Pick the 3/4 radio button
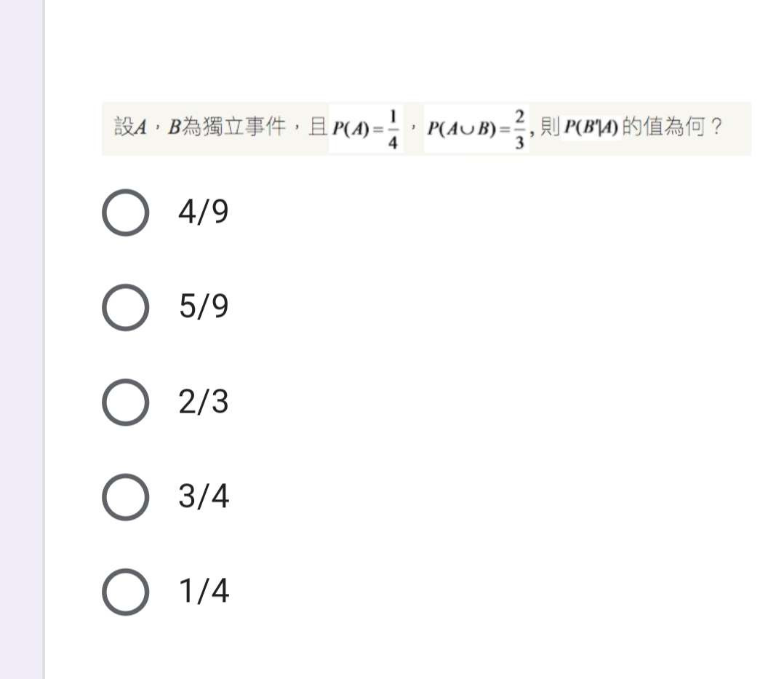 click(x=126, y=497)
